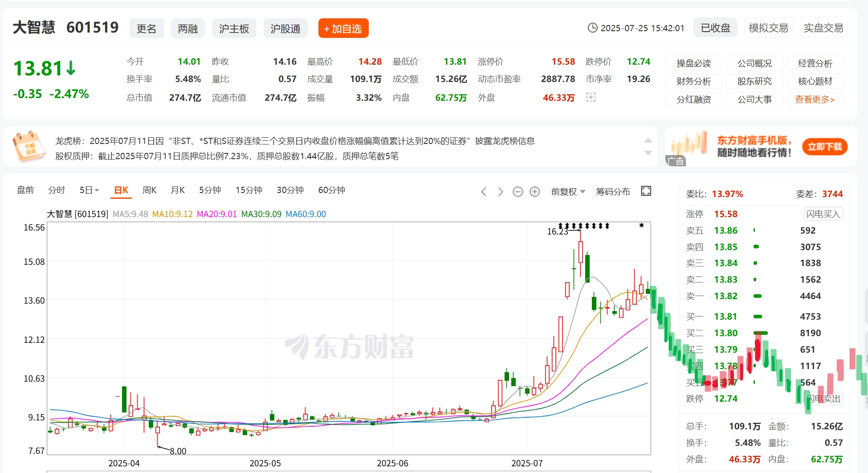
Task: Click the next chart arrow icon
Action: [x=501, y=192]
